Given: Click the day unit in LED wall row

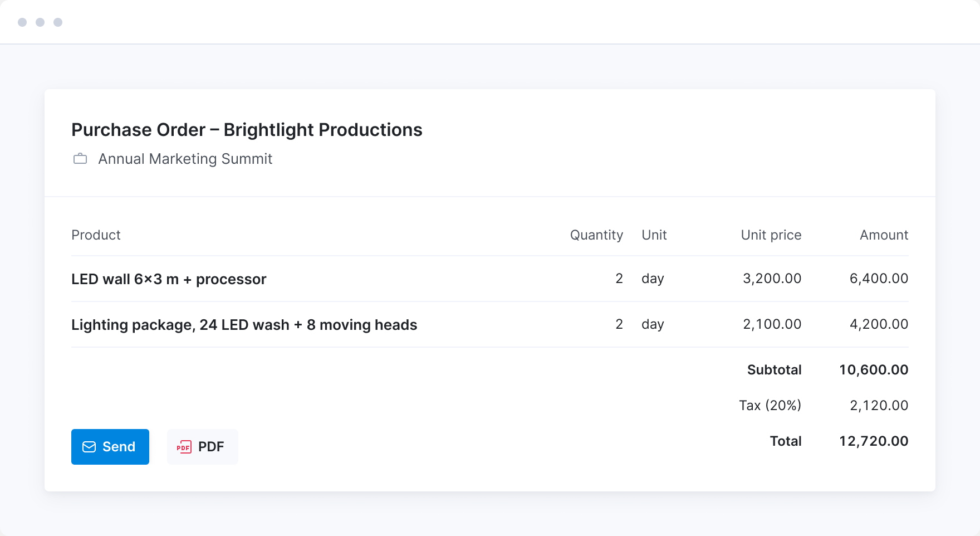Looking at the screenshot, I should coord(653,279).
